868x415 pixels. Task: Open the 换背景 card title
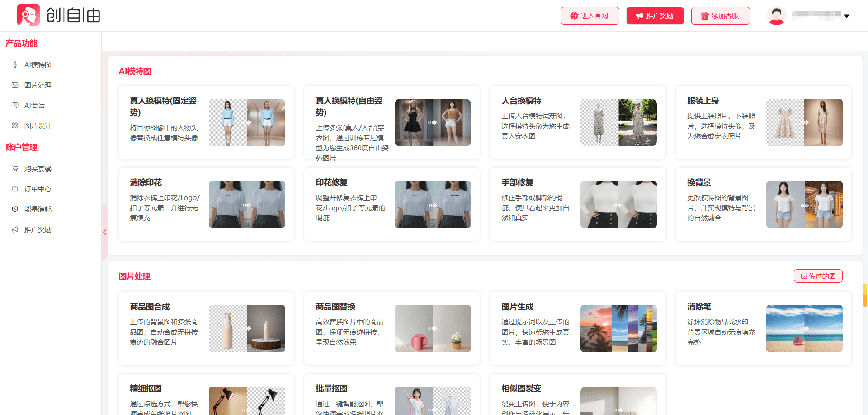(699, 182)
